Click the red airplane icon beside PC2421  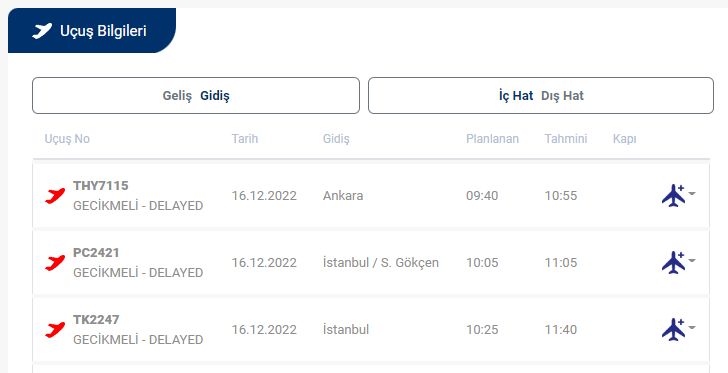55,262
